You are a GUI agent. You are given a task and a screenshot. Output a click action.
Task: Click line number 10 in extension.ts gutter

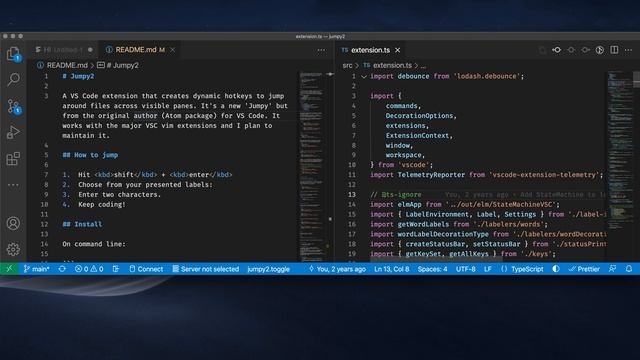click(x=351, y=165)
